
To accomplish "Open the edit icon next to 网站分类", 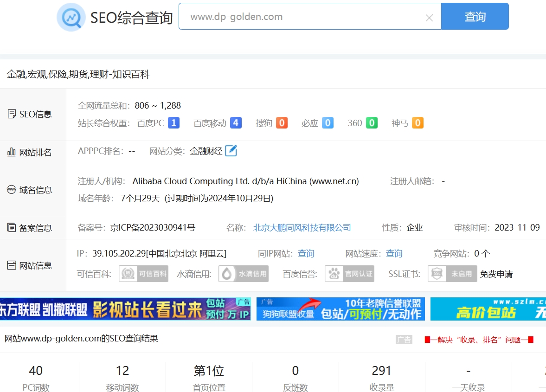I will 230,150.
